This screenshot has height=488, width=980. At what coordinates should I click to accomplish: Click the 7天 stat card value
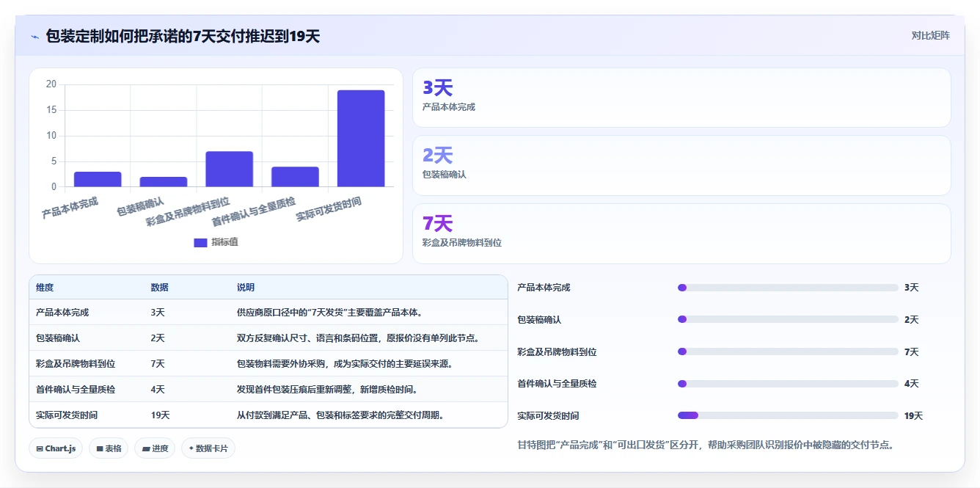click(438, 223)
